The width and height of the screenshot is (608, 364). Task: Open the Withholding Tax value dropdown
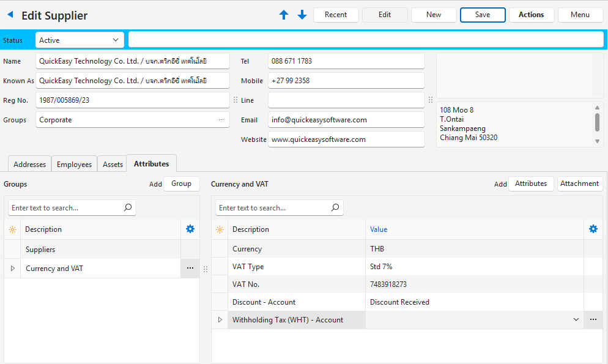pyautogui.click(x=576, y=319)
